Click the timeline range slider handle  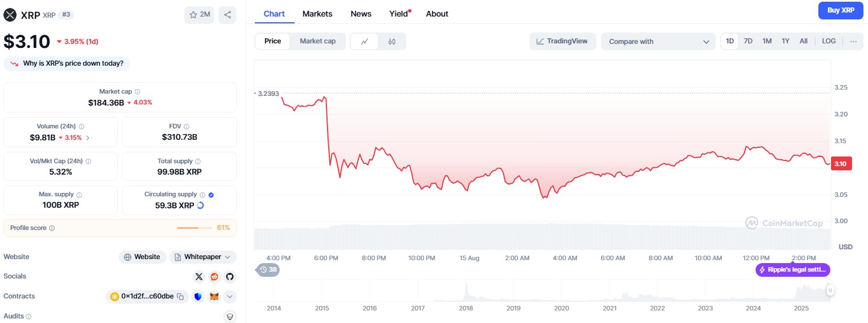click(830, 290)
